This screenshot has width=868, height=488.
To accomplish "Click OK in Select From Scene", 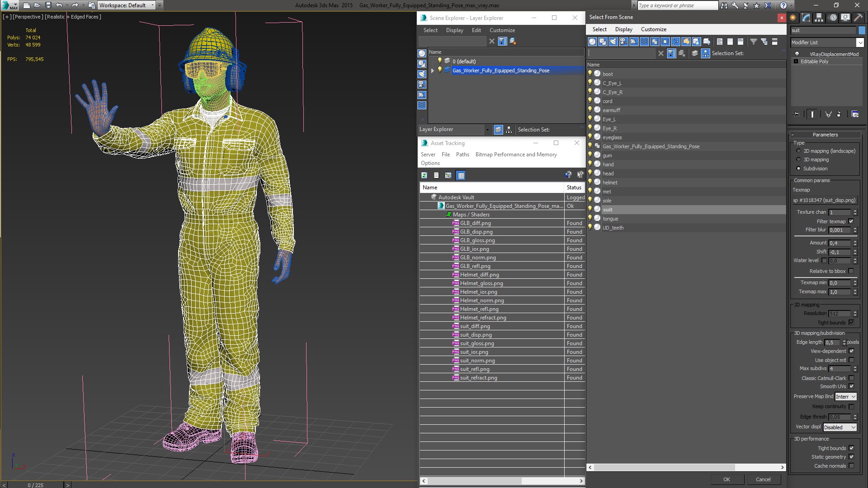I will pos(726,479).
